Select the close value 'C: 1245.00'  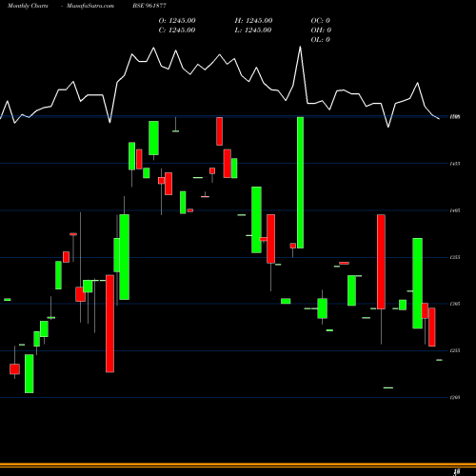click(177, 30)
